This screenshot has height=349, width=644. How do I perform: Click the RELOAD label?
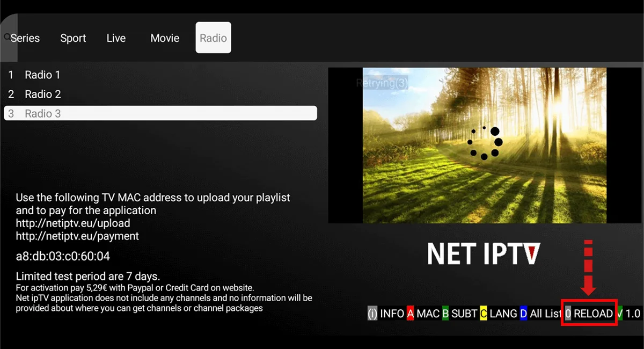(x=594, y=314)
